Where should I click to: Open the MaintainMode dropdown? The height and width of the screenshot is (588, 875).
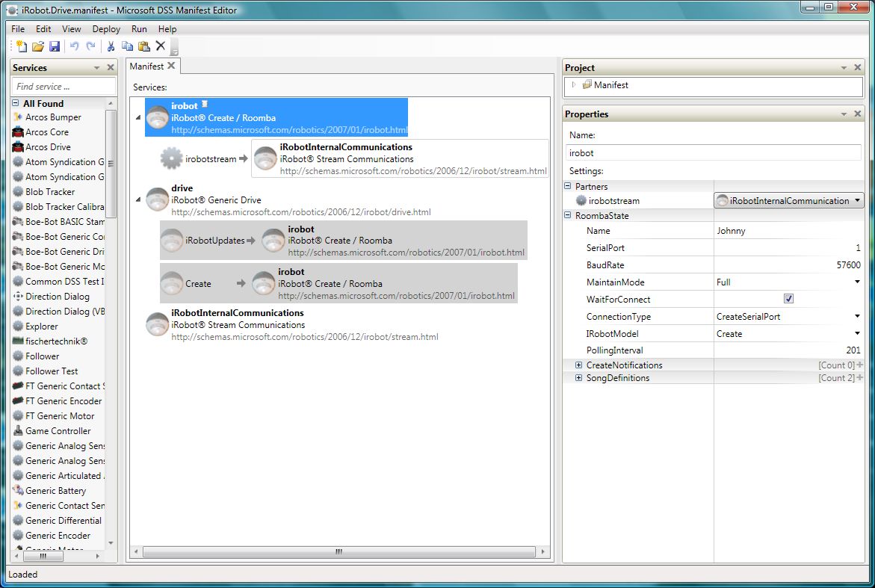[857, 282]
